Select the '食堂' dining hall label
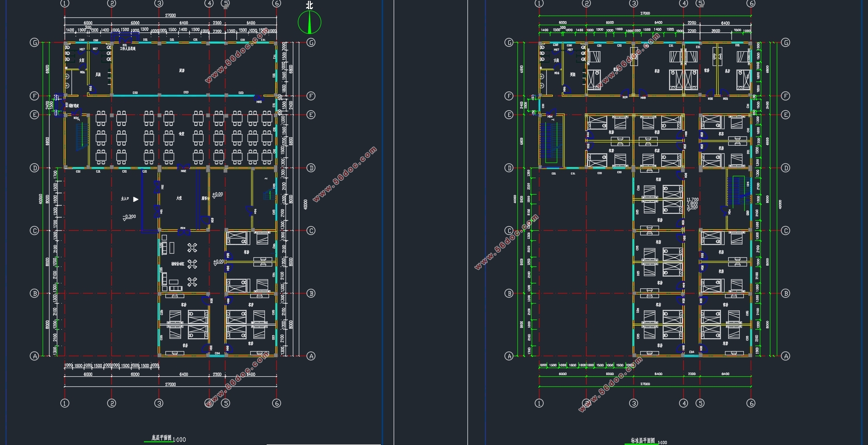This screenshot has width=868, height=445. [181, 134]
